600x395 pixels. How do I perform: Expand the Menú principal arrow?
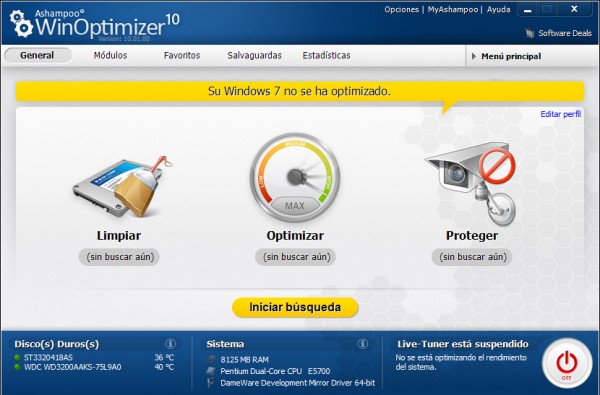coord(474,56)
